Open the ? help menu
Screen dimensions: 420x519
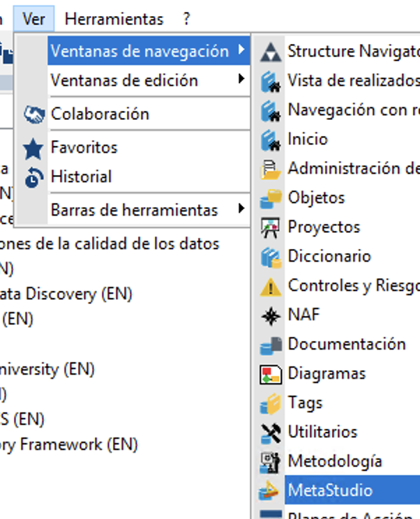(x=186, y=19)
